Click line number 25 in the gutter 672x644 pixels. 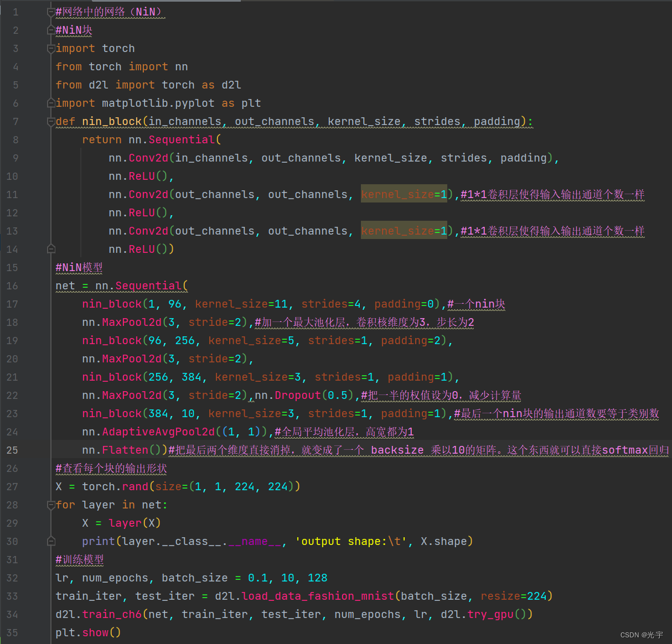tap(12, 450)
